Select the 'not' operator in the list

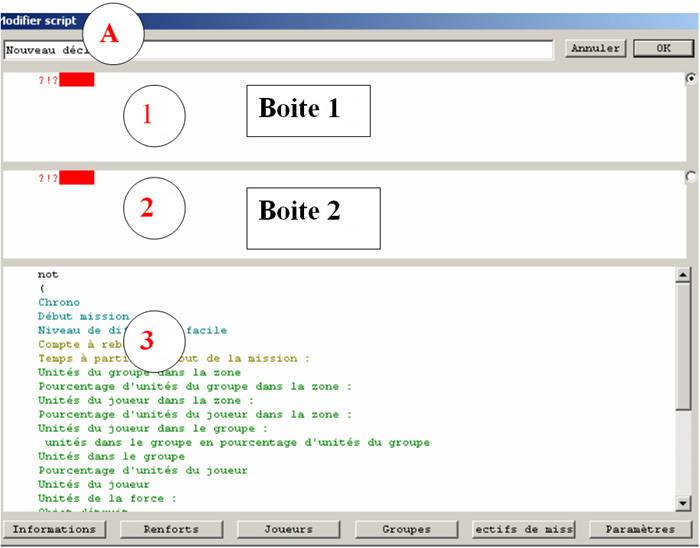(x=48, y=274)
